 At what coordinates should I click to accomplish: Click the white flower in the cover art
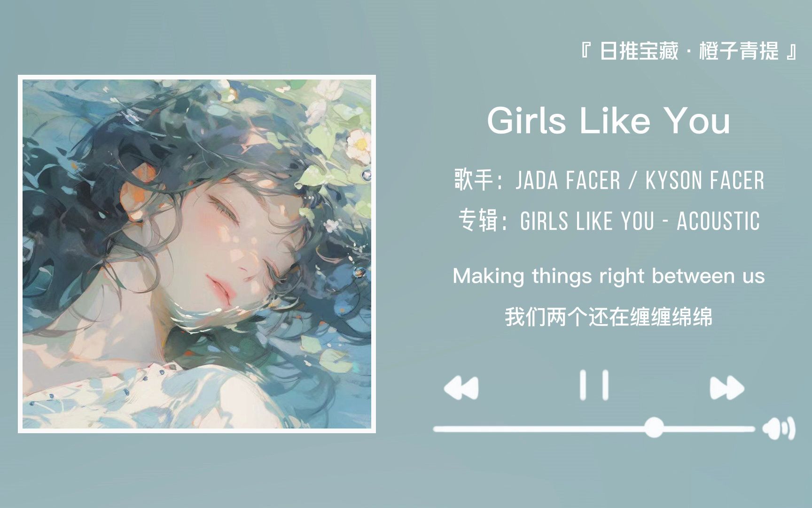pyautogui.click(x=359, y=141)
